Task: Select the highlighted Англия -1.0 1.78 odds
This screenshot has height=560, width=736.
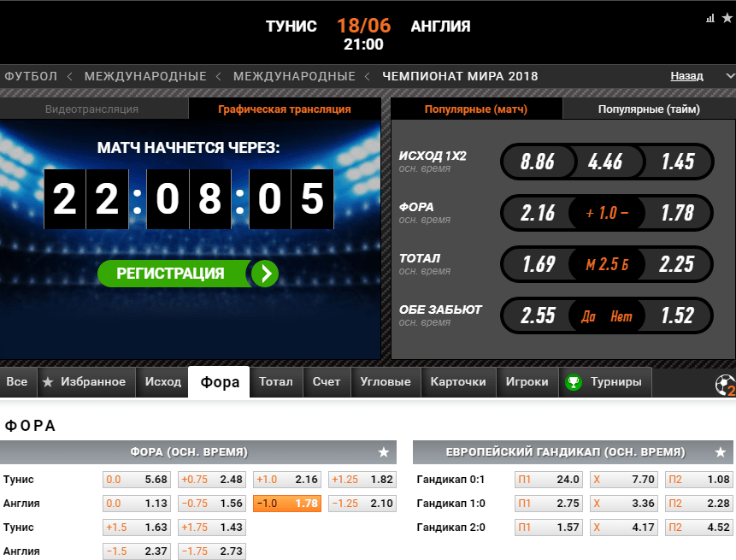Action: pos(287,504)
